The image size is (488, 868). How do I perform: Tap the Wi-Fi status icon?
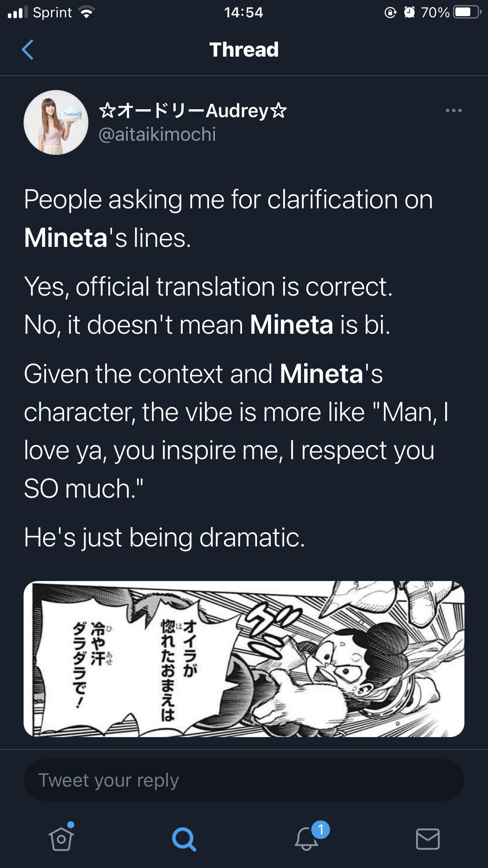click(x=86, y=13)
